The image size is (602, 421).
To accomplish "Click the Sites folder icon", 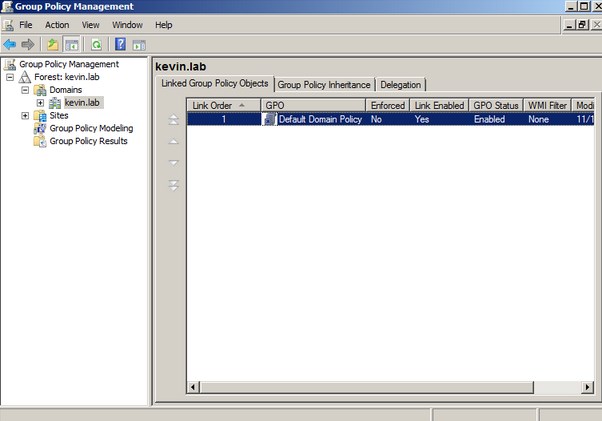I will coord(40,116).
